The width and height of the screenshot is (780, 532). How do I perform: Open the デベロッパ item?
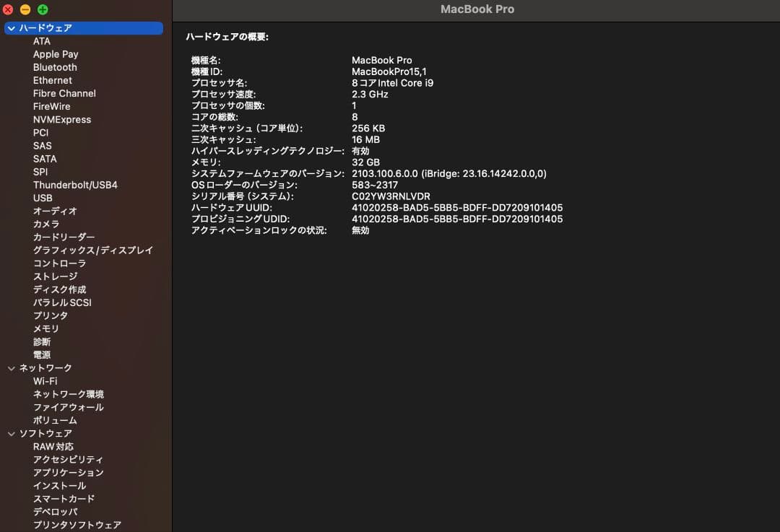coord(55,512)
